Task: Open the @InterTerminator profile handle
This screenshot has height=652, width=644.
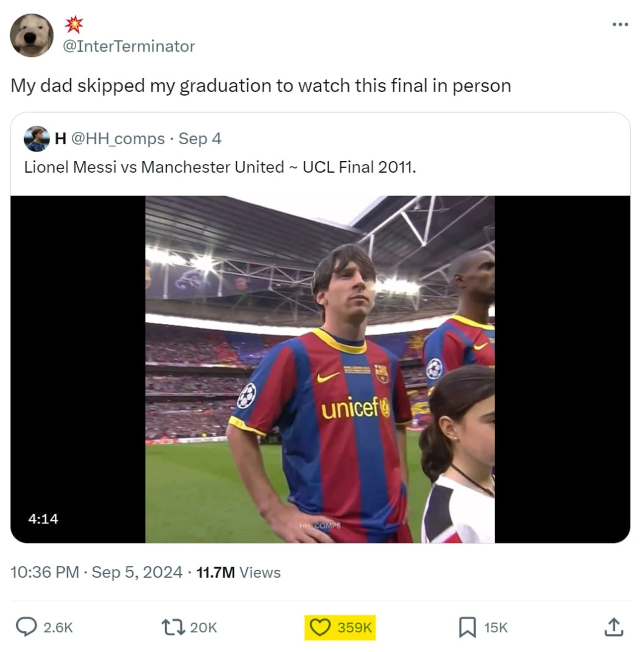Action: pos(129,46)
